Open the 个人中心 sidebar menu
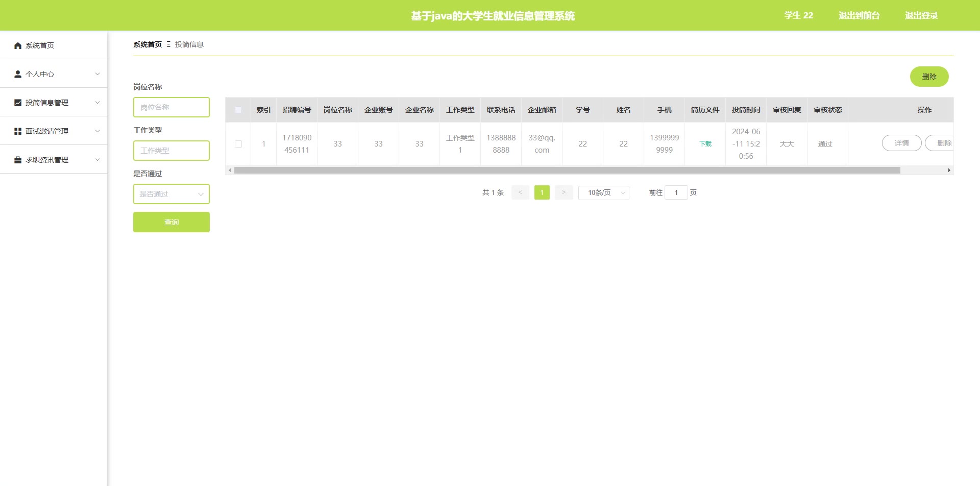Viewport: 980px width, 486px height. [54, 74]
